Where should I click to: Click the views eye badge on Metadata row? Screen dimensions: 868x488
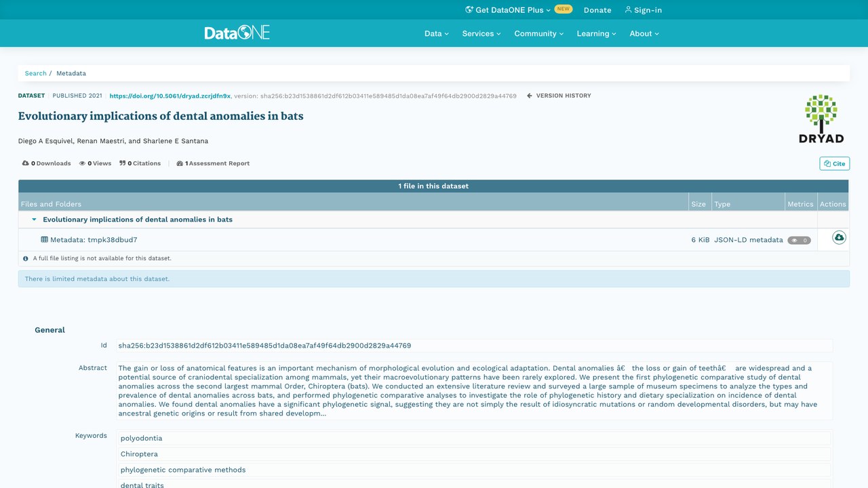coord(799,240)
